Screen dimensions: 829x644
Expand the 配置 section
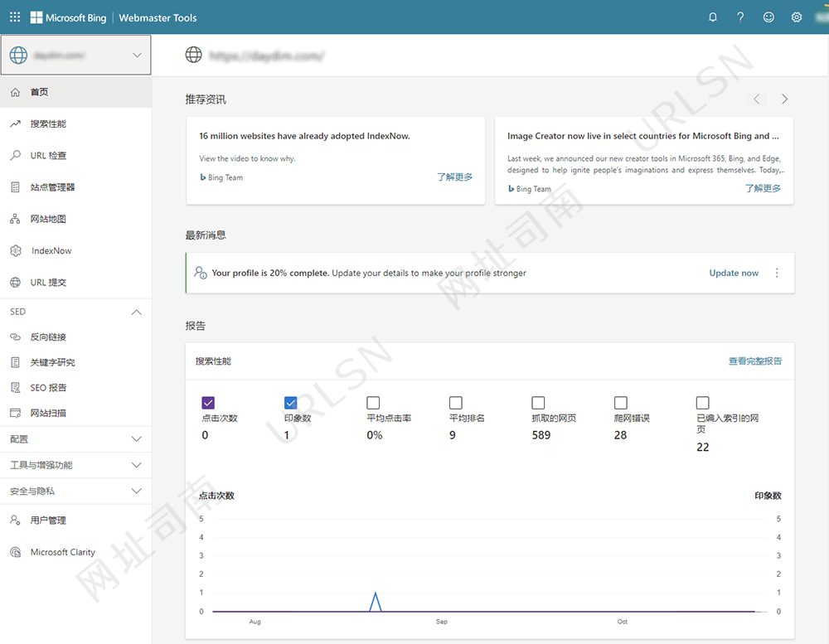tap(137, 439)
